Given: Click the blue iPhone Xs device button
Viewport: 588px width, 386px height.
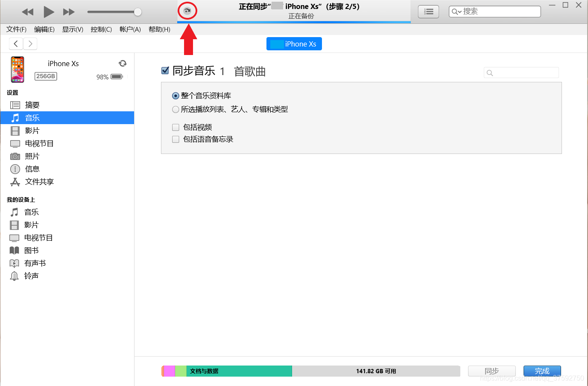Looking at the screenshot, I should click(x=294, y=44).
